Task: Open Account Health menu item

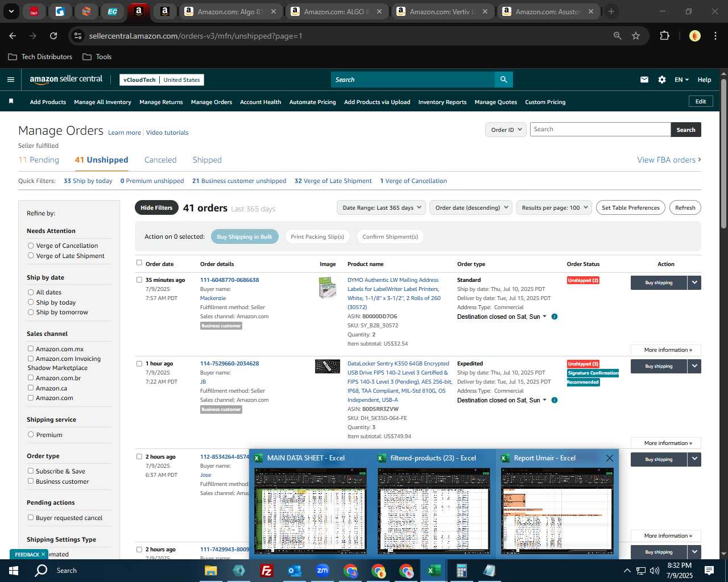Action: point(260,102)
